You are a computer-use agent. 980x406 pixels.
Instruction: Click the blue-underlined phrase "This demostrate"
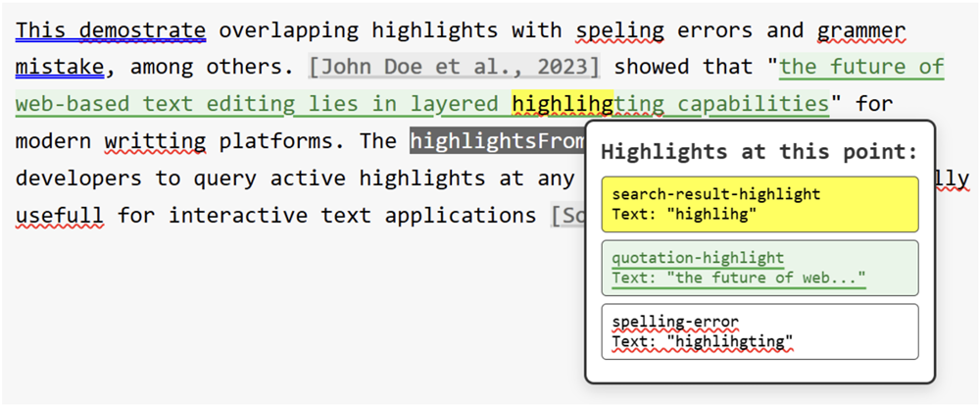pyautogui.click(x=111, y=30)
